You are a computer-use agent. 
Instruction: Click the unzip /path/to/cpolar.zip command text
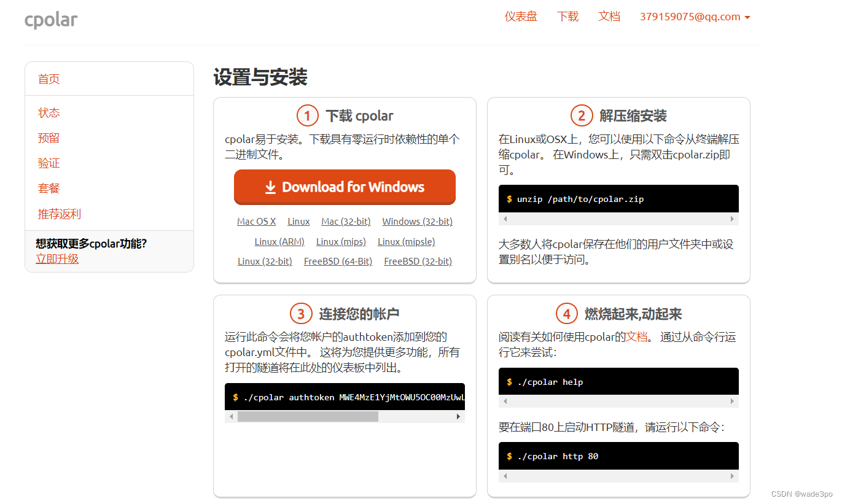[580, 200]
